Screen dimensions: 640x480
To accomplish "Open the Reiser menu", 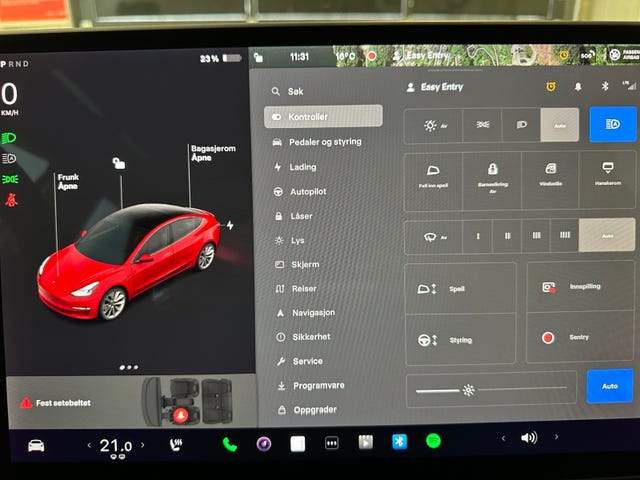I will coord(296,289).
